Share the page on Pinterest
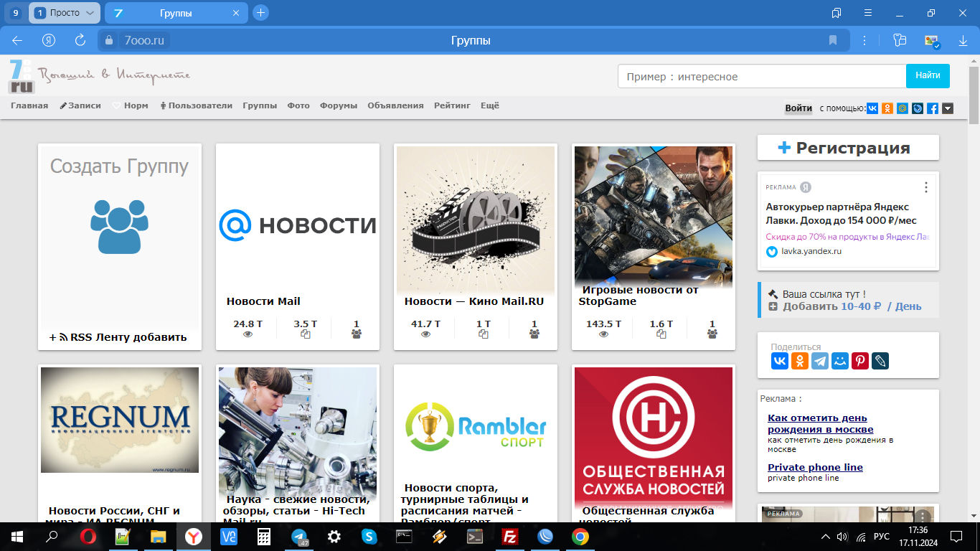The height and width of the screenshot is (551, 980). pos(860,361)
